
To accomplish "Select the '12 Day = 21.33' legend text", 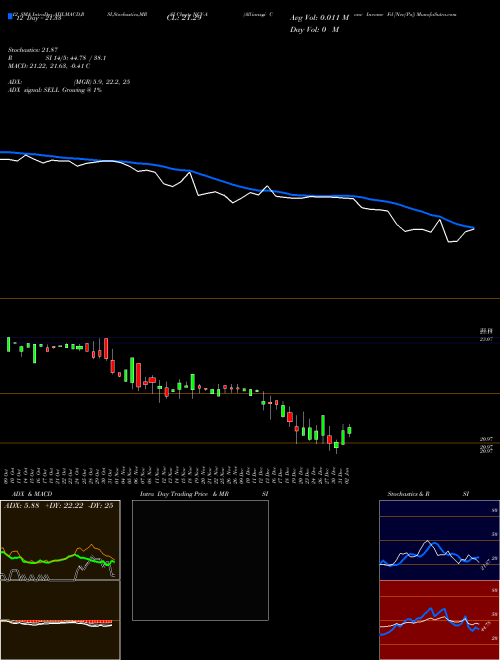I will click(37, 18).
